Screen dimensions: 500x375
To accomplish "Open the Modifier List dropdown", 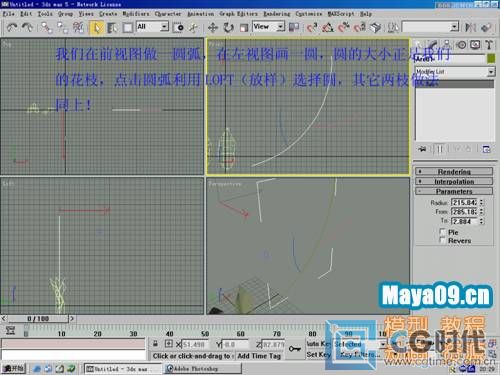I will (455, 71).
